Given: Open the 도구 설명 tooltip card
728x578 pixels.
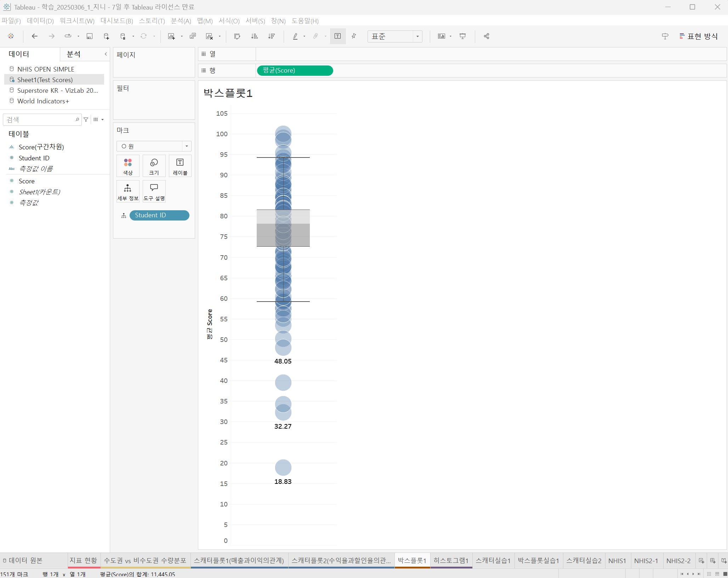Looking at the screenshot, I should pyautogui.click(x=154, y=191).
